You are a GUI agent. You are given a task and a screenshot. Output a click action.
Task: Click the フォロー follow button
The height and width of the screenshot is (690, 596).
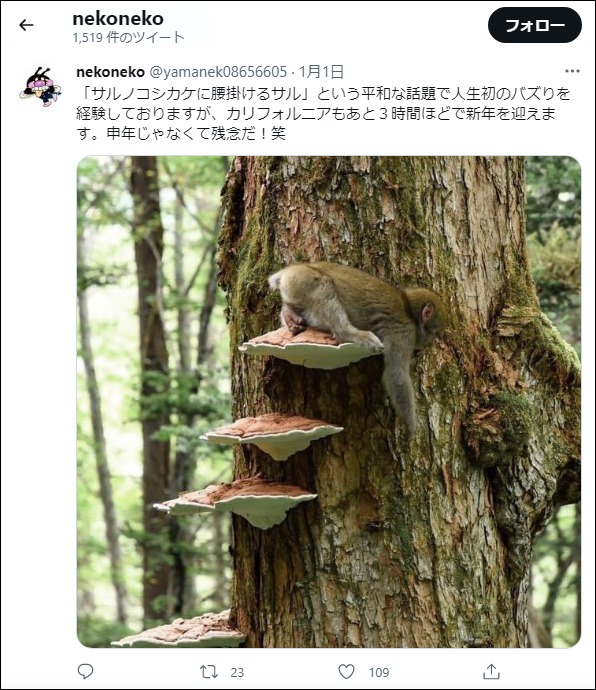coord(534,25)
